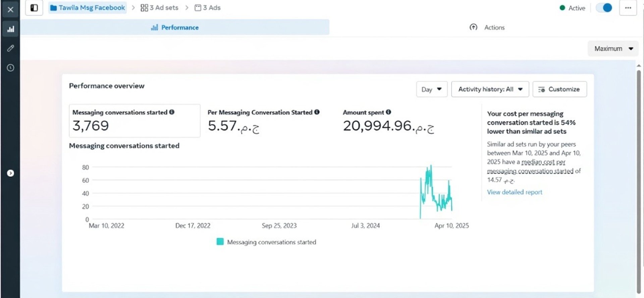Expand the Activity history: All dropdown

click(x=490, y=89)
